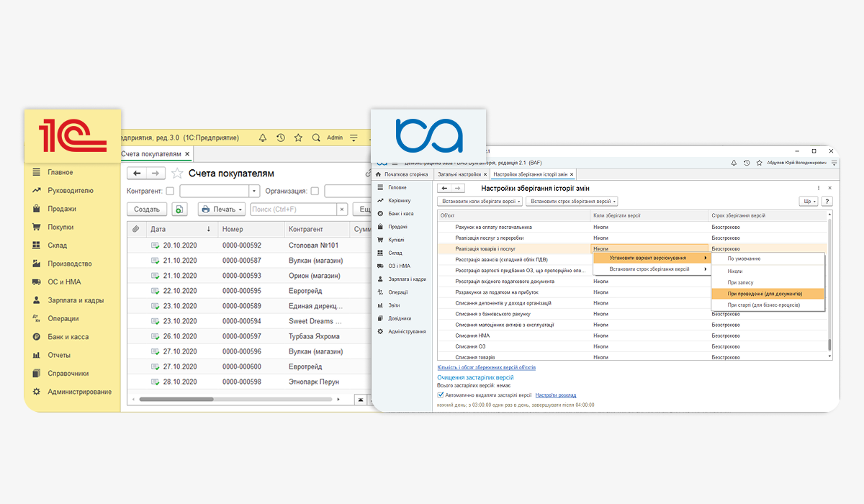Choose При проведенні (для документів) option
This screenshot has height=504, width=864.
tap(767, 294)
